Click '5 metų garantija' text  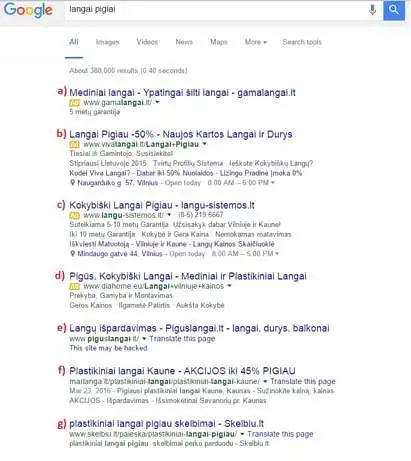95,112
